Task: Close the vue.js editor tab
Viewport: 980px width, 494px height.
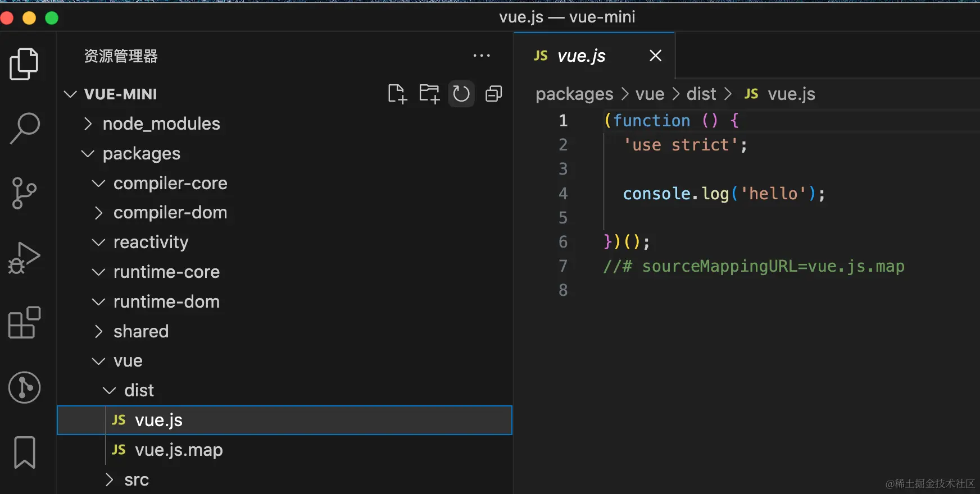Action: click(x=655, y=56)
